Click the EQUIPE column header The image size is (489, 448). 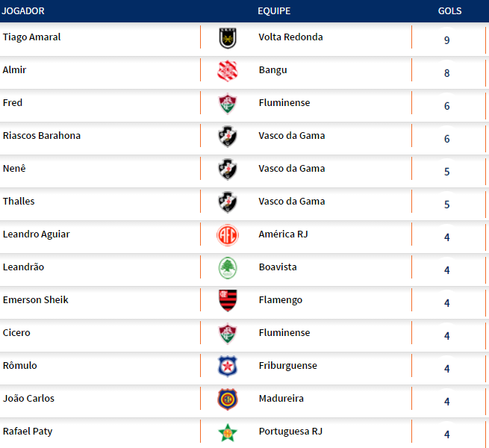(274, 11)
